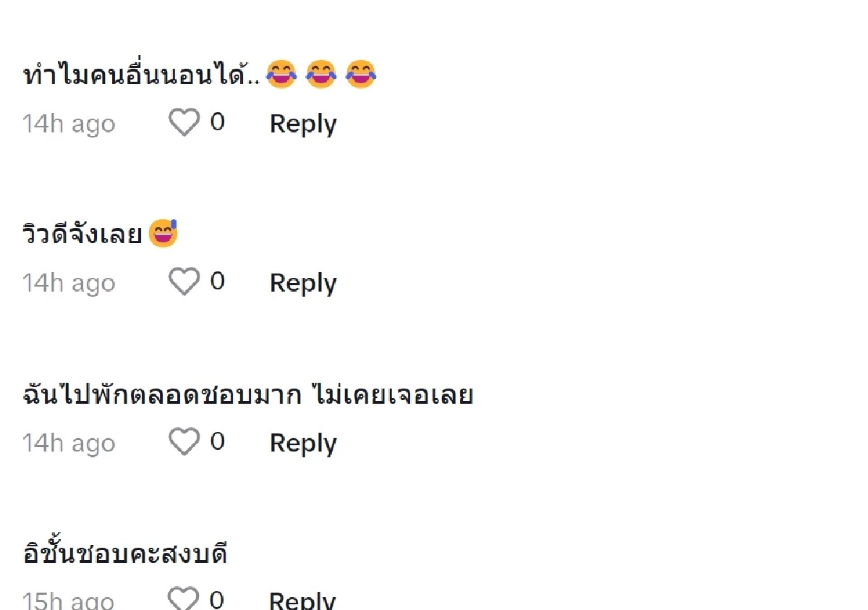This screenshot has height=610, width=868.
Task: Select the timestamp of the second comment
Action: tap(69, 283)
